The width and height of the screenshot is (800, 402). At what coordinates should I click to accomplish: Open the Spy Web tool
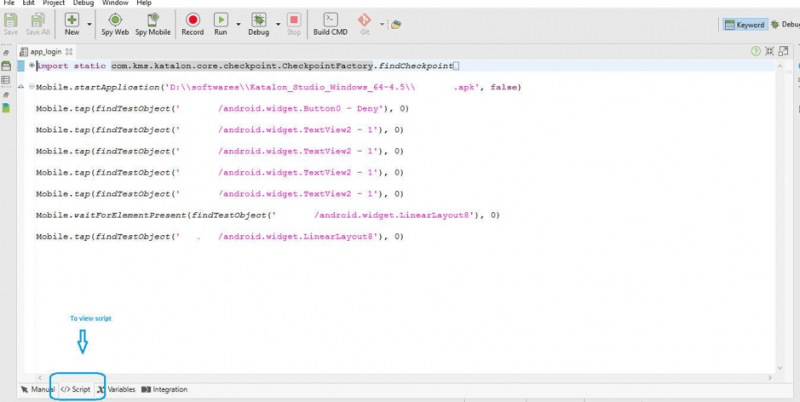pyautogui.click(x=115, y=23)
